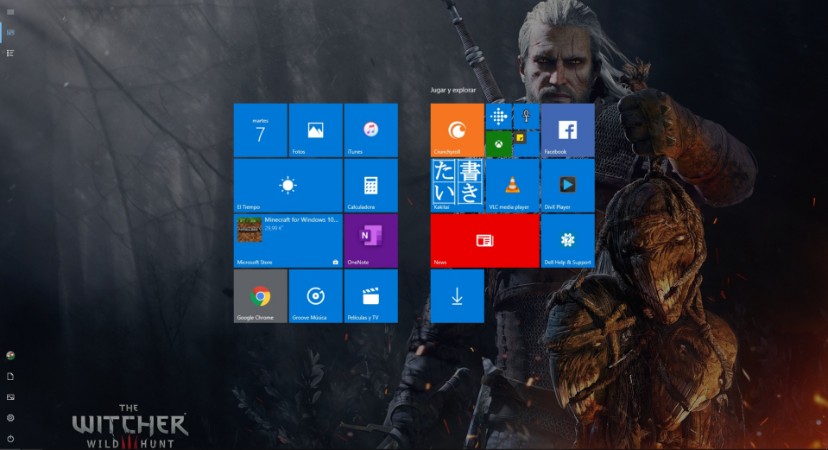828x450 pixels.
Task: Open the calendar tile showing martes 7
Action: coord(261,130)
